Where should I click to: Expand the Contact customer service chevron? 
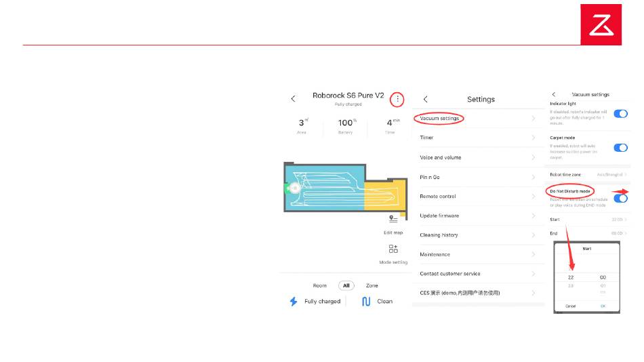[x=534, y=274]
